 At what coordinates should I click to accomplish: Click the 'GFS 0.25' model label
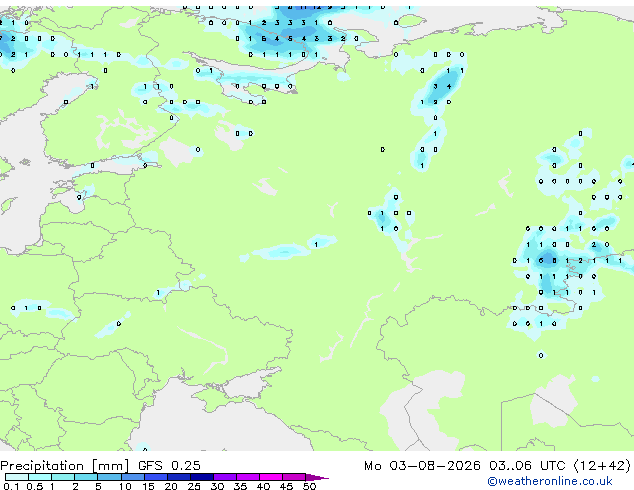pyautogui.click(x=169, y=465)
